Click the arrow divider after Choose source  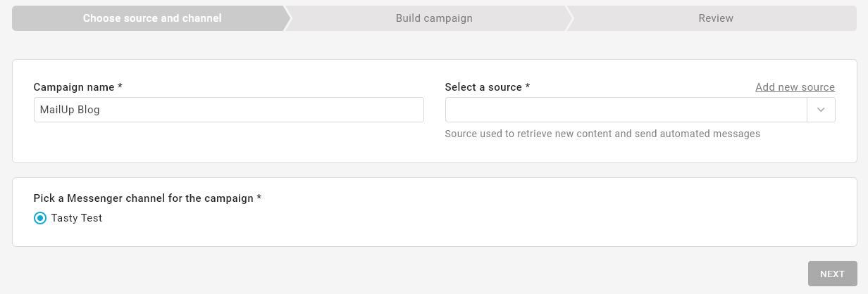(x=287, y=18)
